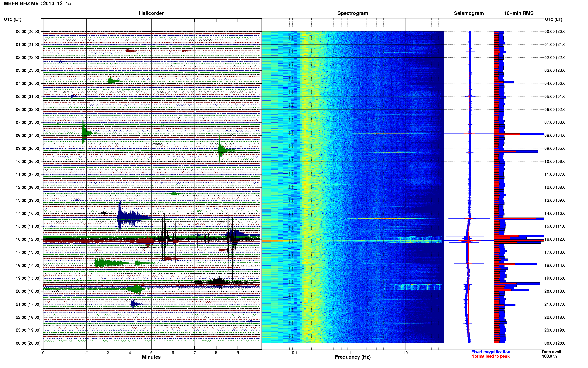The image size is (588, 368).
Task: Click the 16:00 (12:00) time label
Action: pyautogui.click(x=28, y=239)
